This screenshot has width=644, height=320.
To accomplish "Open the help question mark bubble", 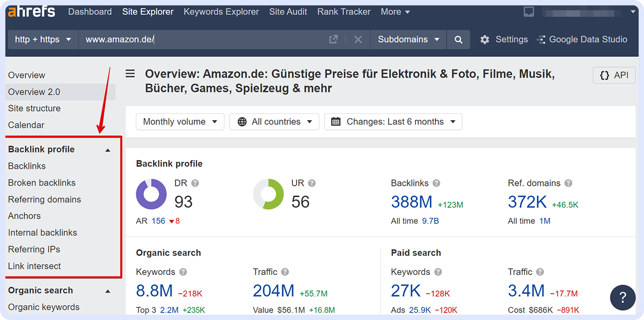I will 623,297.
